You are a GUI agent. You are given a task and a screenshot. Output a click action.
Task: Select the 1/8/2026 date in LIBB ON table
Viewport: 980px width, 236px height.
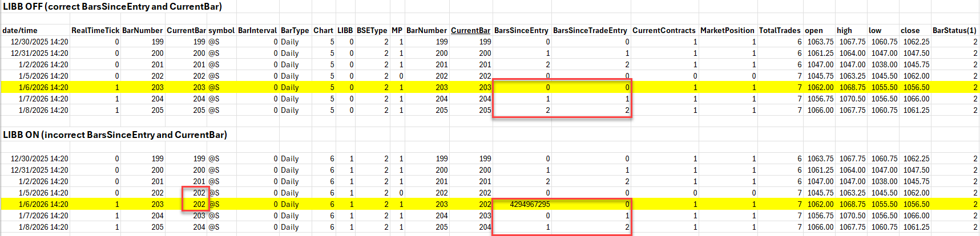coord(43,227)
